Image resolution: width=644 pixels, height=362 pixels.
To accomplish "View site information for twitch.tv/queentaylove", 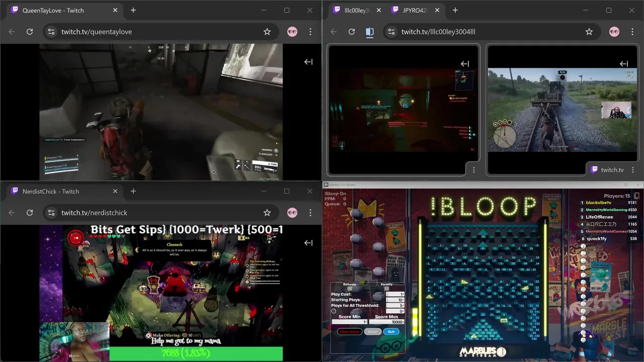I will pyautogui.click(x=51, y=32).
